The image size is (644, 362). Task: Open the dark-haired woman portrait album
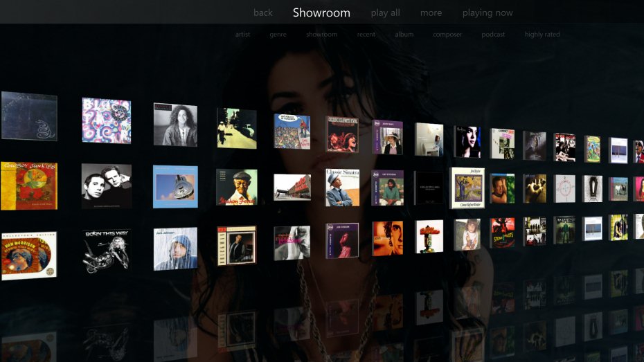[467, 142]
